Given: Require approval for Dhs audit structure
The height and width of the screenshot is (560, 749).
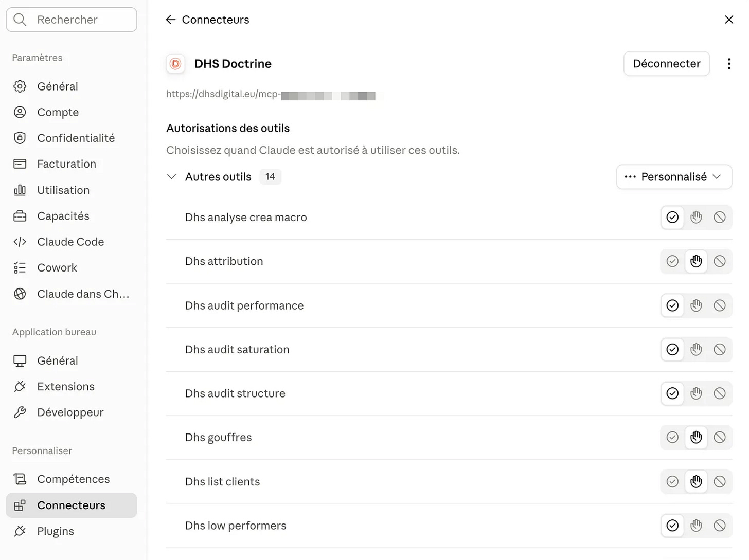Looking at the screenshot, I should point(696,393).
